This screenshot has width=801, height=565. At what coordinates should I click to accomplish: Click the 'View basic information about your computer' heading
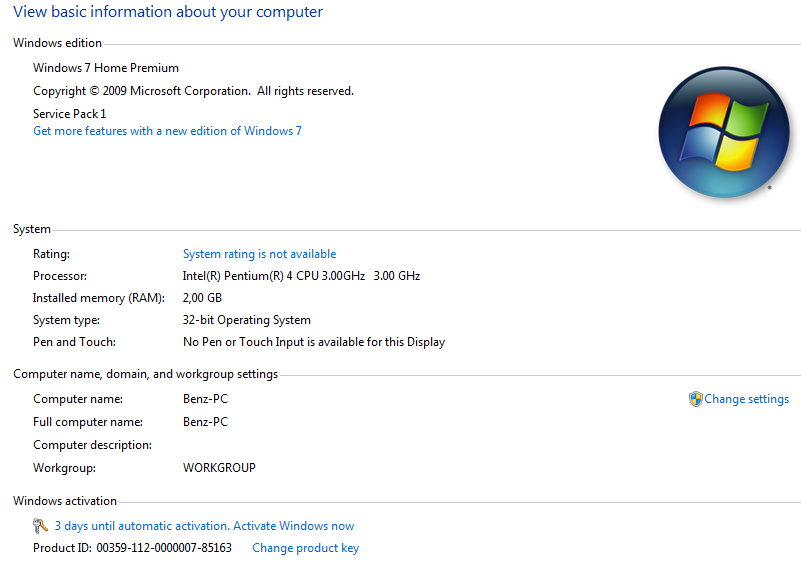click(168, 12)
